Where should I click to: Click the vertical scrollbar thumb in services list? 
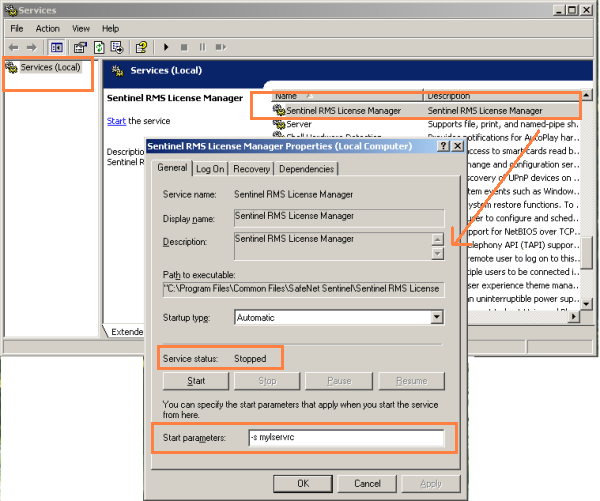(x=586, y=252)
